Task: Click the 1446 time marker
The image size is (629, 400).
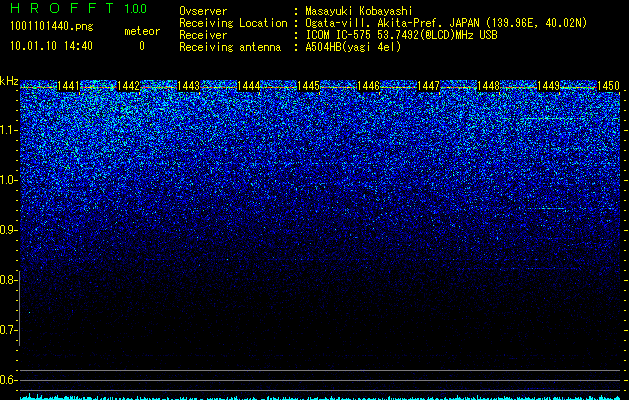Action: [368, 86]
